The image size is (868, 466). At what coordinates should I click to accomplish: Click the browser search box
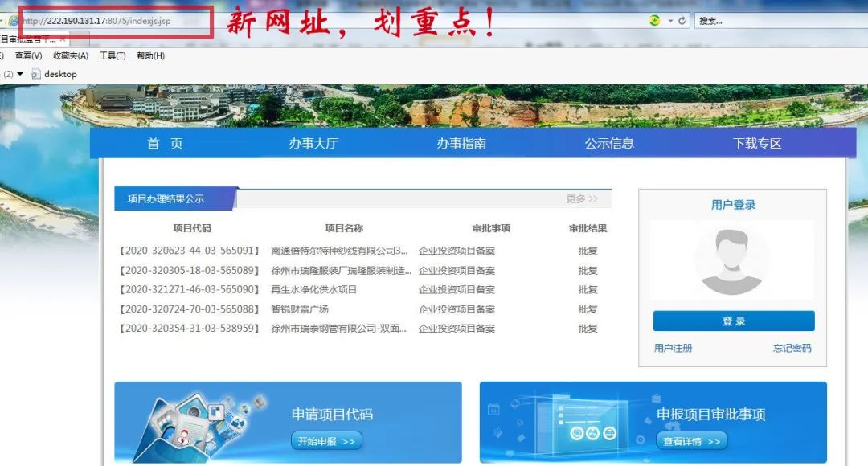pos(772,21)
